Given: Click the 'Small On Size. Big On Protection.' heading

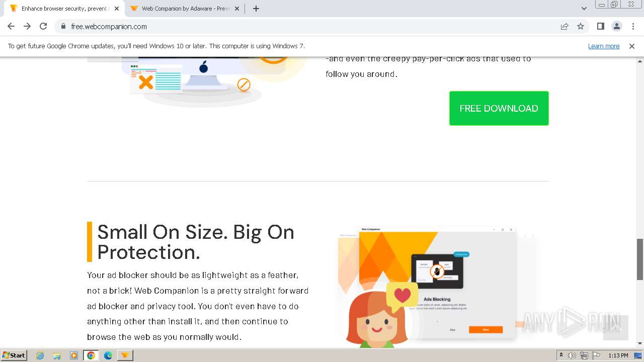Looking at the screenshot, I should (x=196, y=242).
